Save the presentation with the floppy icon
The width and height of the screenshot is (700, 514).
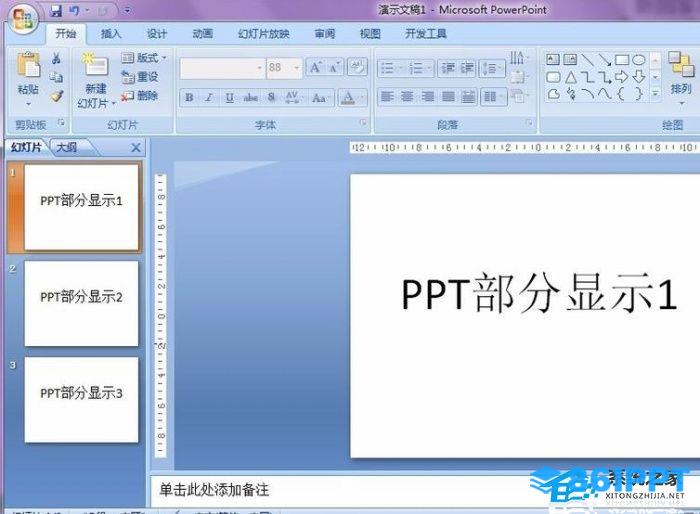click(55, 10)
